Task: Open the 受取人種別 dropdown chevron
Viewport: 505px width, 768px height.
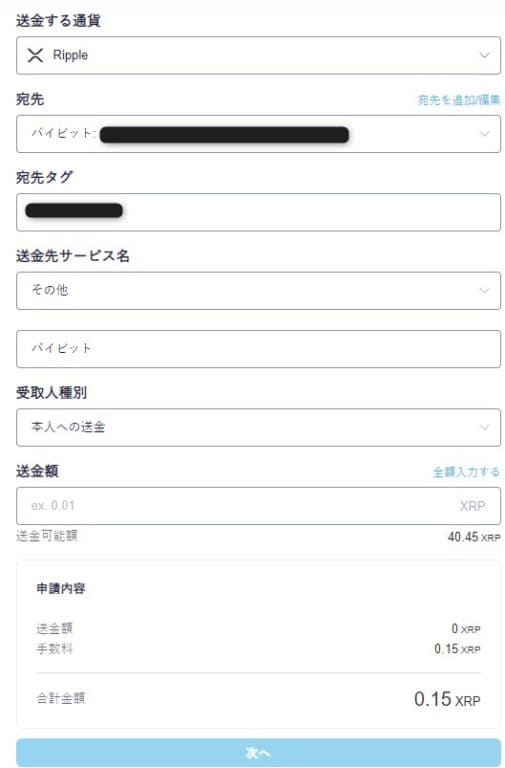Action: coord(484,427)
